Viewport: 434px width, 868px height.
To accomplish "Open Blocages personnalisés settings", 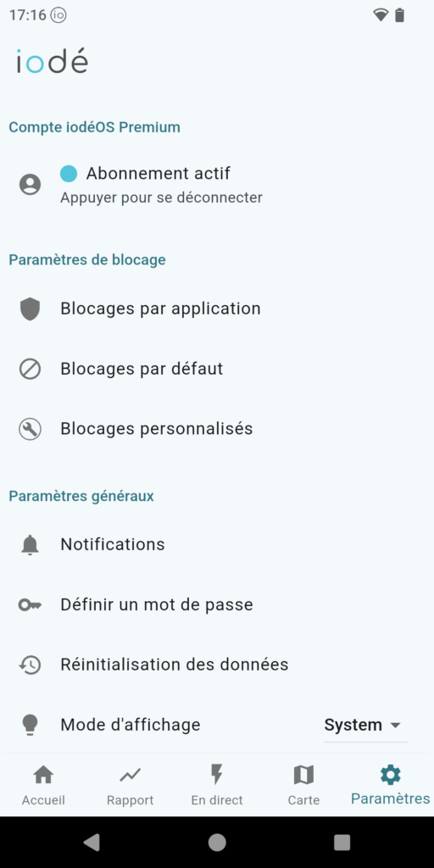I will click(217, 429).
